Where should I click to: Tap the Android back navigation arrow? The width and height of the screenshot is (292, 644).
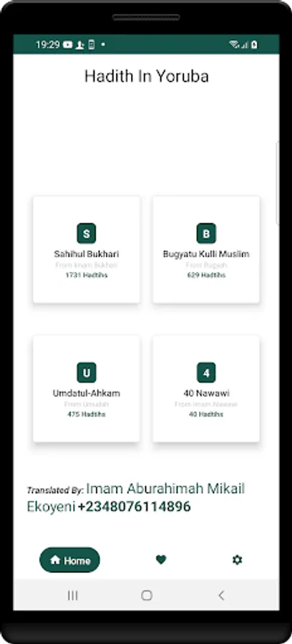point(221,595)
